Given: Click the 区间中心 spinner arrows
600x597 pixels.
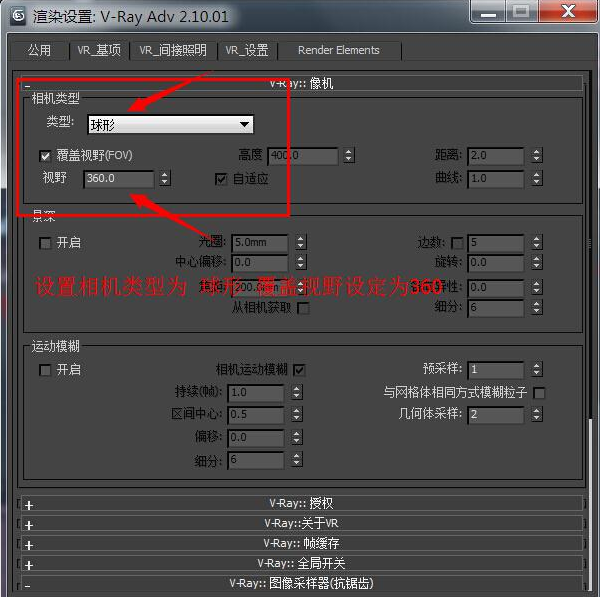Looking at the screenshot, I should [x=297, y=414].
